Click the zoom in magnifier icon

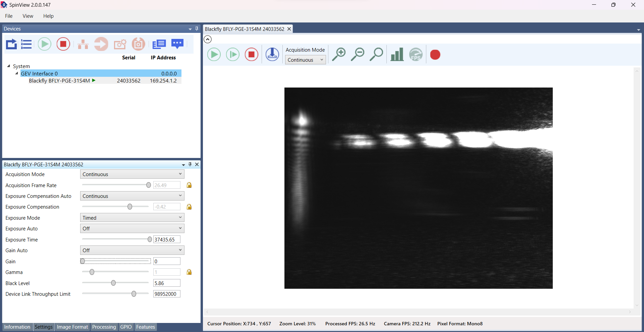point(339,54)
